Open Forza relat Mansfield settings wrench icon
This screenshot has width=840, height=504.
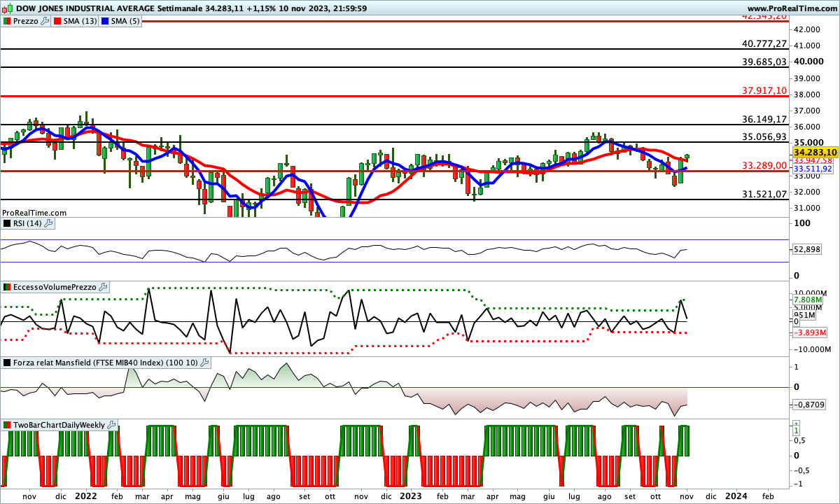tap(204, 363)
